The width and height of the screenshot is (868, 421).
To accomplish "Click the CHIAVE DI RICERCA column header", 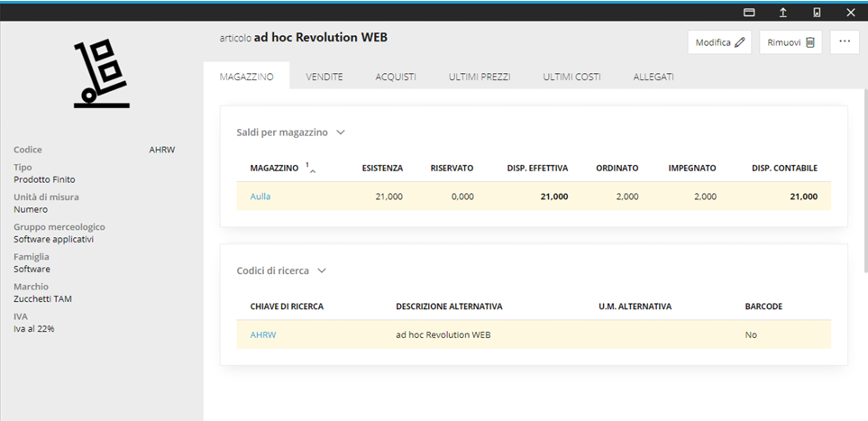I will coord(287,307).
